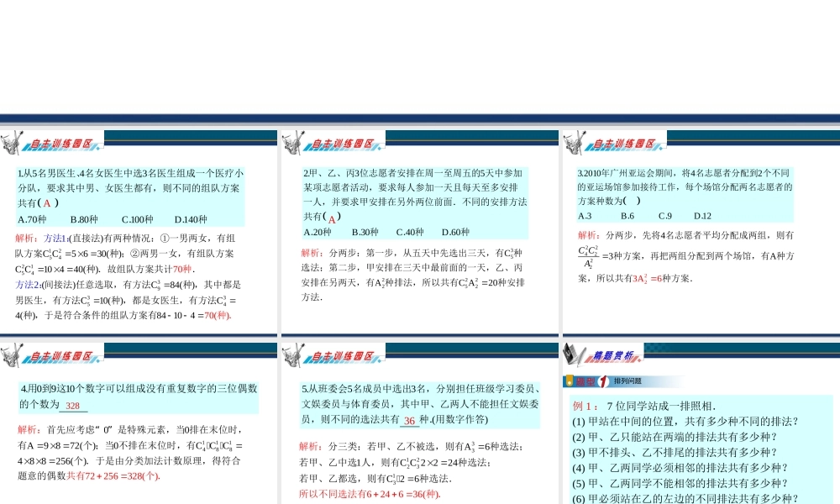Screen dimensions: 840x504
Task: Click question (2) 甲、乙只能站在两端
Action: coord(675,437)
